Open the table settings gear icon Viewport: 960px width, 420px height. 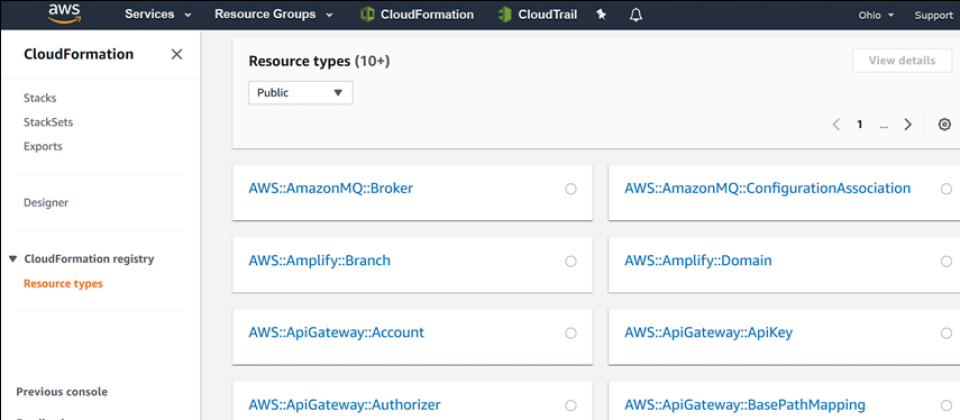pyautogui.click(x=944, y=125)
